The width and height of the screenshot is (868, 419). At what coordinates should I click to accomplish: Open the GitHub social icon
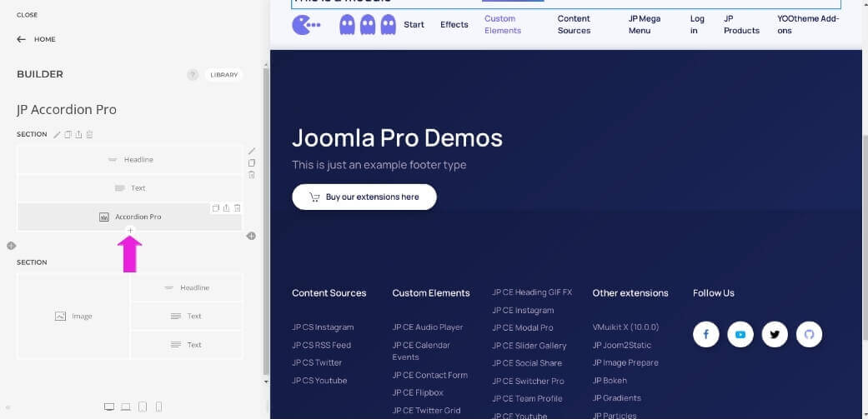[x=810, y=334]
